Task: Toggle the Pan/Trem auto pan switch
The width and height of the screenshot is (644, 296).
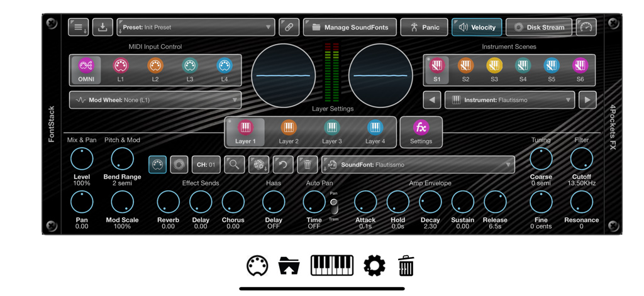Action: 334,206
